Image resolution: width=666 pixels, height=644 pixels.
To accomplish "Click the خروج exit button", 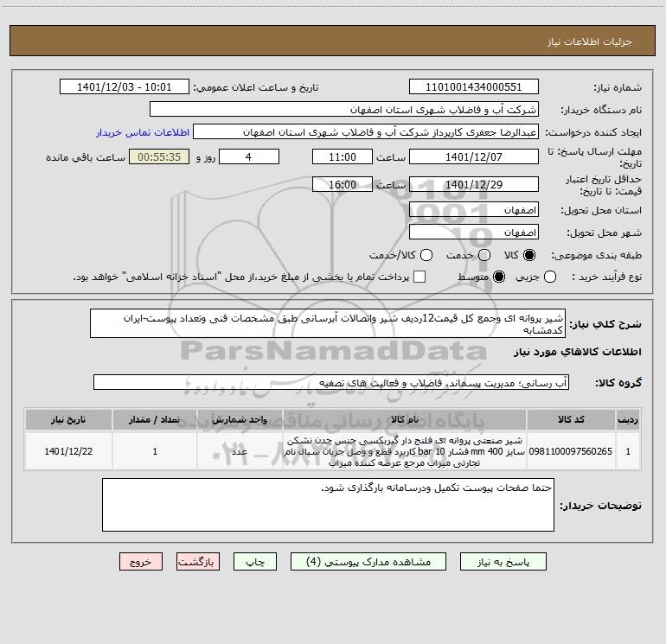I will pyautogui.click(x=141, y=562).
